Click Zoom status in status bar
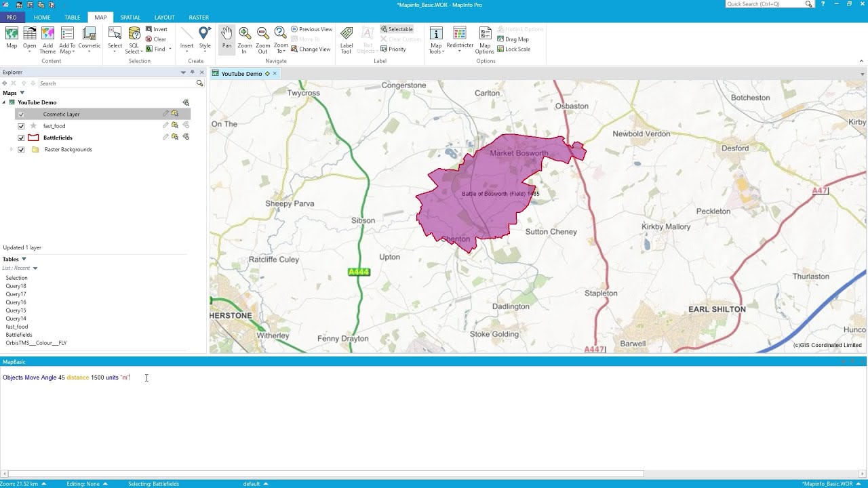Screen dimensions: 868x488 point(24,484)
